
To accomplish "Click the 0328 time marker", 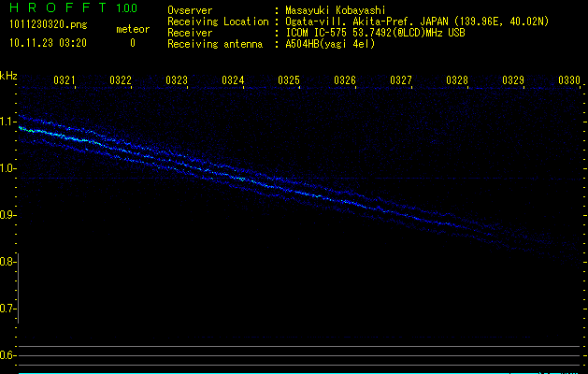I will [457, 80].
